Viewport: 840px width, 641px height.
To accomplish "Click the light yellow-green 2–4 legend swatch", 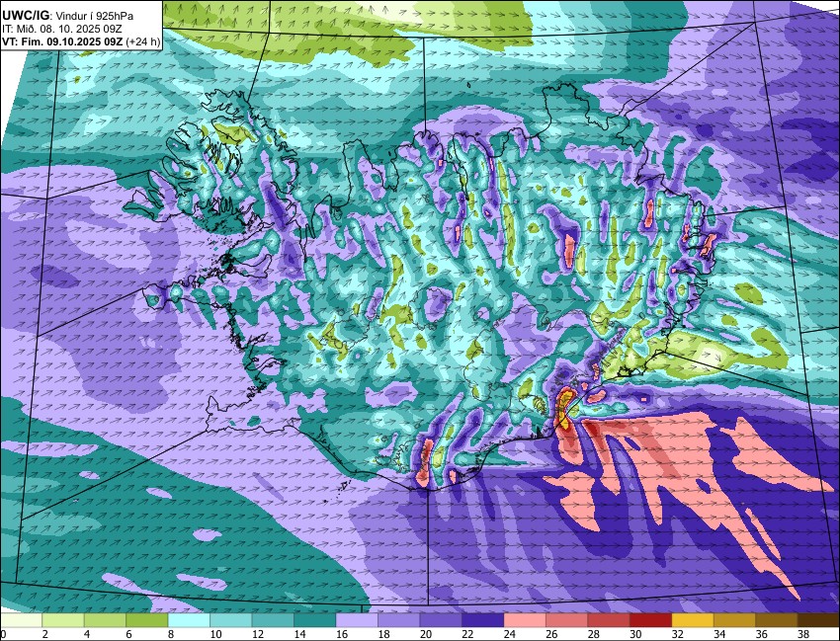I will (x=63, y=620).
